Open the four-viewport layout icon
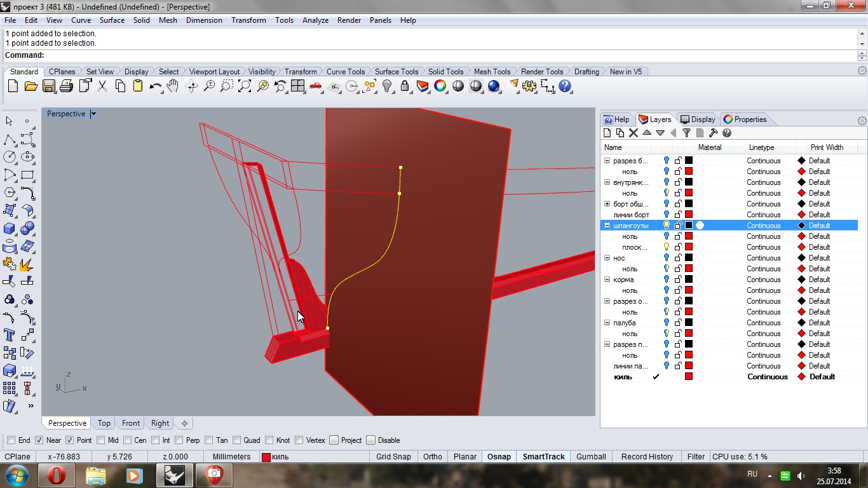 tap(298, 86)
